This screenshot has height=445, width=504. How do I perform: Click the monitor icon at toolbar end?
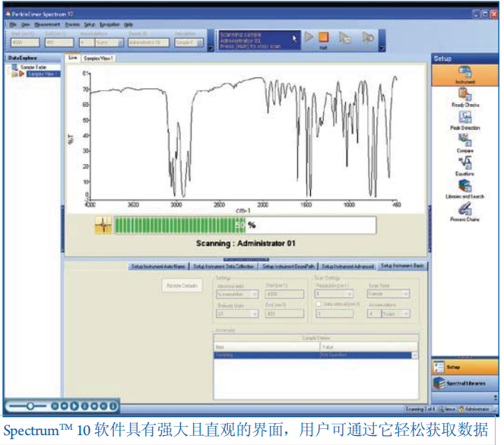point(368,38)
